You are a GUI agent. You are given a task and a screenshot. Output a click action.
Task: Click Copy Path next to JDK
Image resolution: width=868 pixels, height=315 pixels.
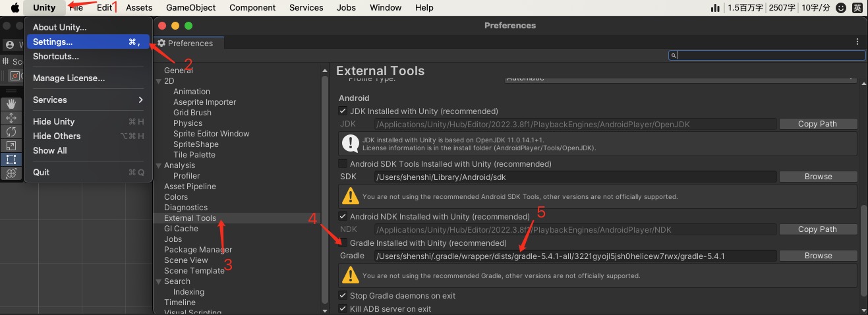[818, 124]
